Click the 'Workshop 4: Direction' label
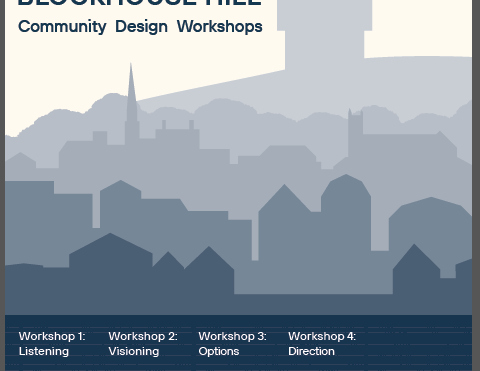 coord(322,344)
